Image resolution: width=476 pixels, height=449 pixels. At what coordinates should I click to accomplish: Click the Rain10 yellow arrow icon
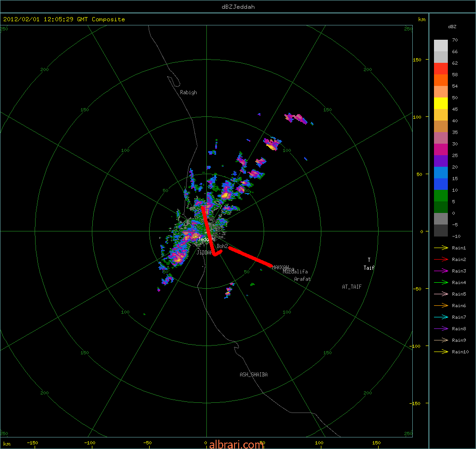click(441, 352)
